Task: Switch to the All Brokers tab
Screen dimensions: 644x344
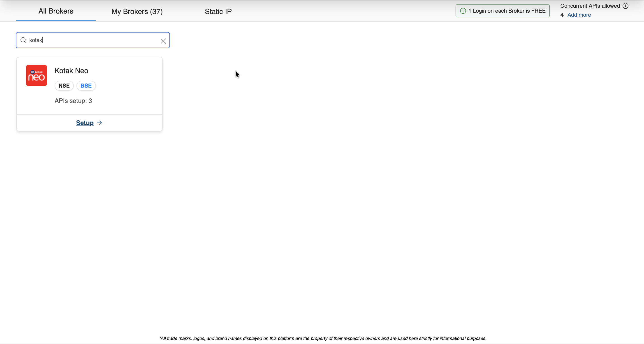Action: coord(56,11)
